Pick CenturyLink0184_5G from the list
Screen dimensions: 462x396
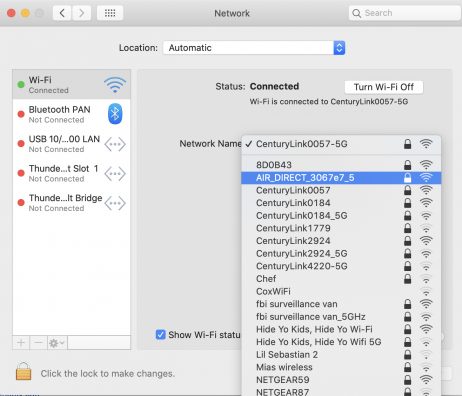point(341,216)
